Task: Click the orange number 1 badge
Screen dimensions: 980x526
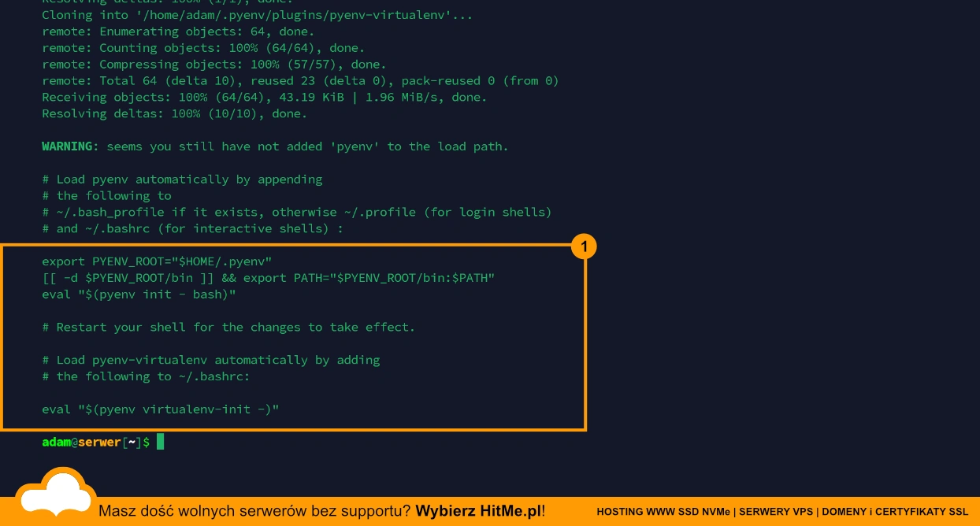Action: 584,247
